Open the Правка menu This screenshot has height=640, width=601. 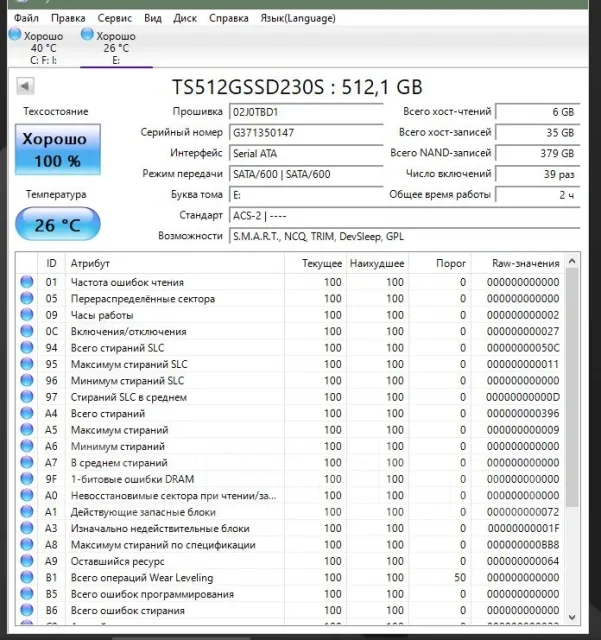pos(68,18)
